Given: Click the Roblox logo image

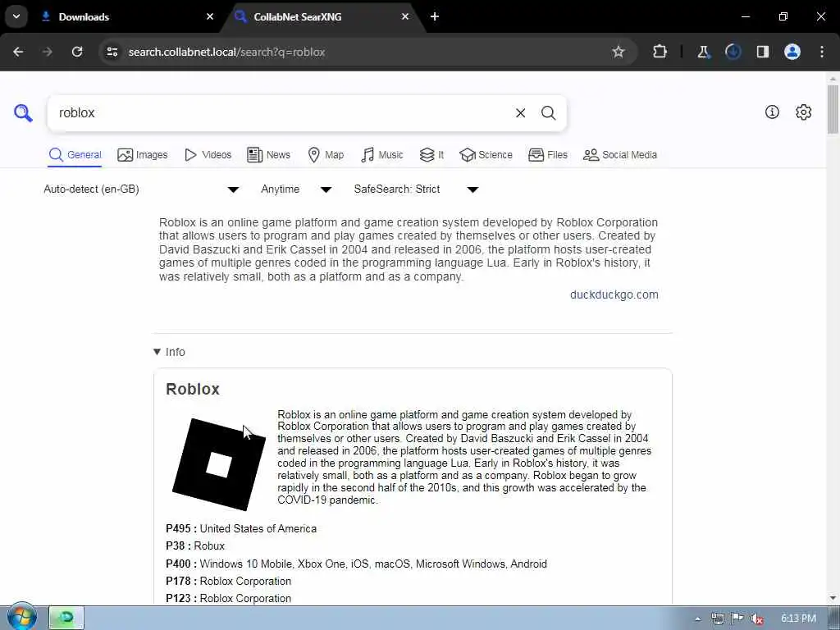Looking at the screenshot, I should coord(218,464).
